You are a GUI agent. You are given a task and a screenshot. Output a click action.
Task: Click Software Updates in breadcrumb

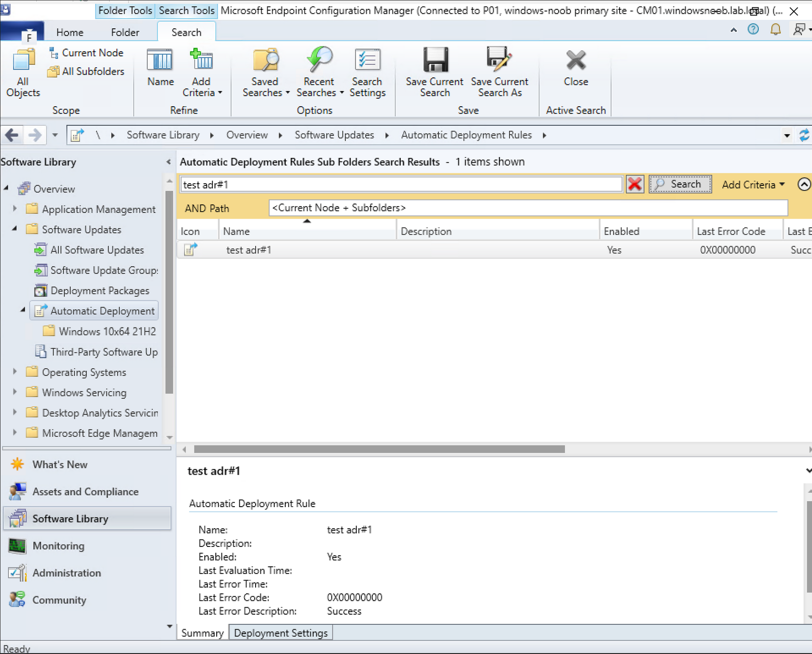tap(334, 135)
